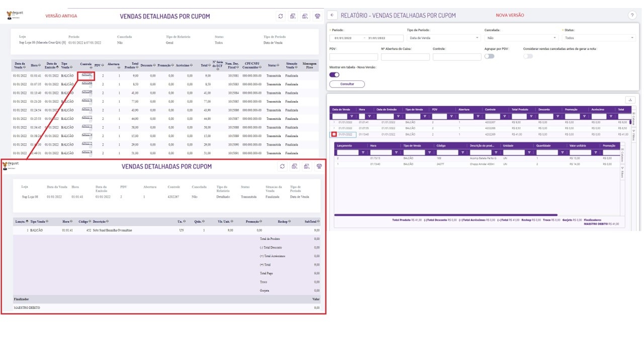Open control link 4202270

click(87, 100)
